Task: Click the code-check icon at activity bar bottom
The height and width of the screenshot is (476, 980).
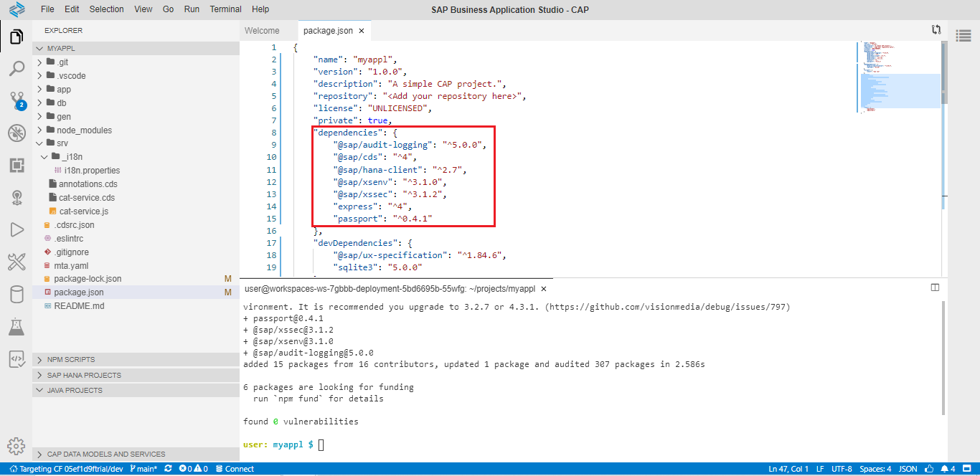Action: point(16,358)
